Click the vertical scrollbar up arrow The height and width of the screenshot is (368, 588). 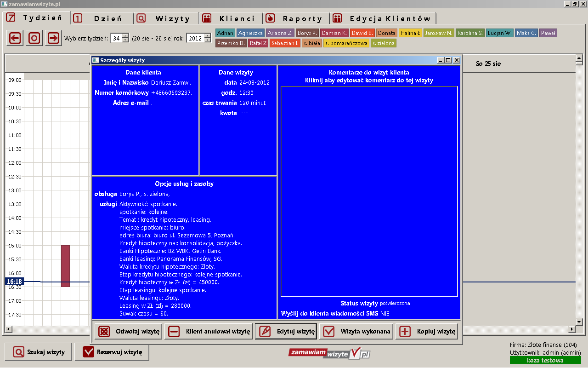[579, 58]
